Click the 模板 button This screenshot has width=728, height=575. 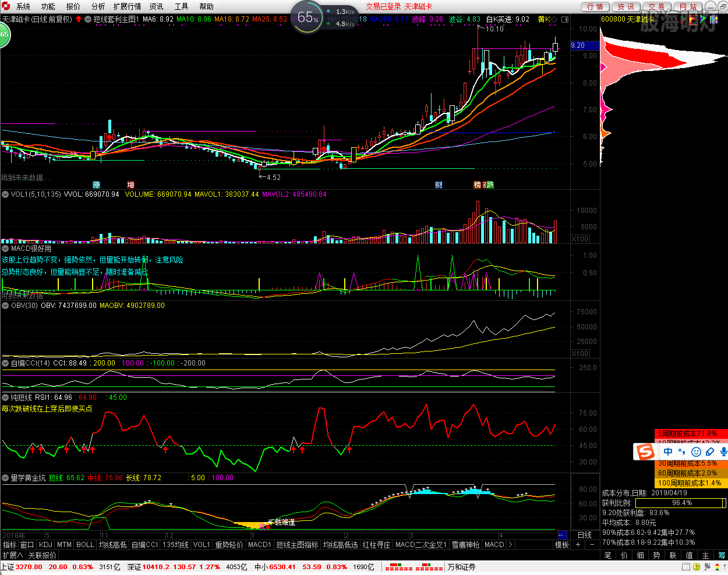tap(562, 545)
